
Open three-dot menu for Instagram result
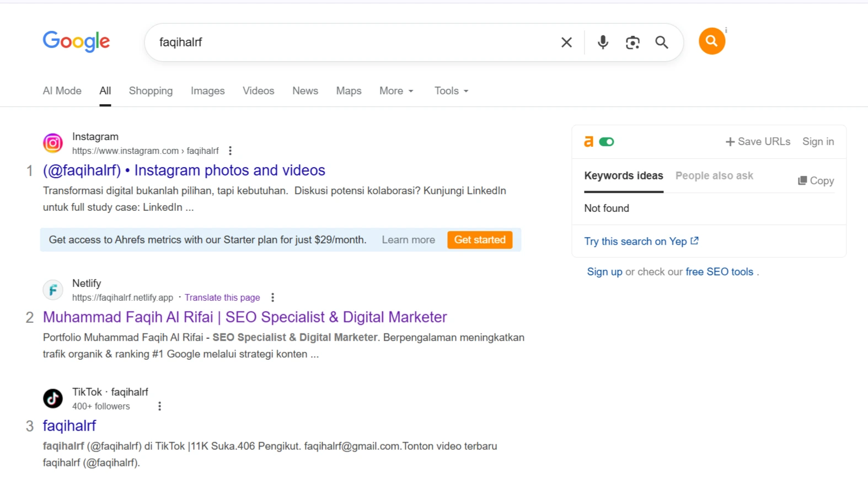pos(231,151)
